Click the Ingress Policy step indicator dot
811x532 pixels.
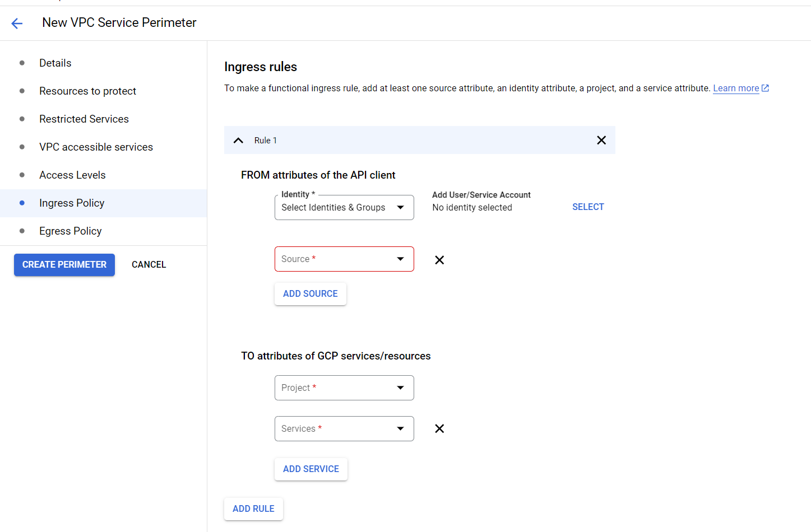(x=22, y=203)
